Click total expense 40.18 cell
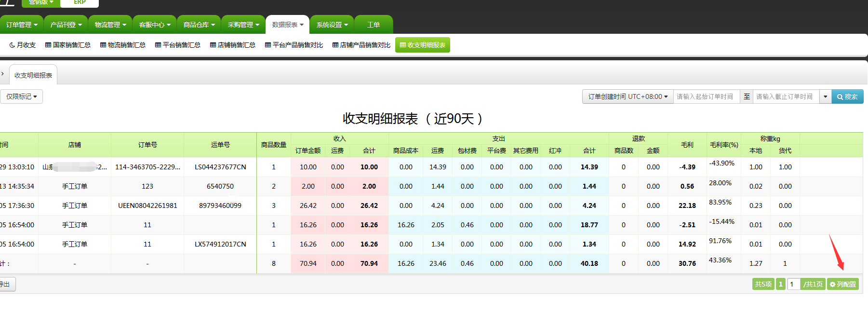This screenshot has width=868, height=316. (589, 263)
